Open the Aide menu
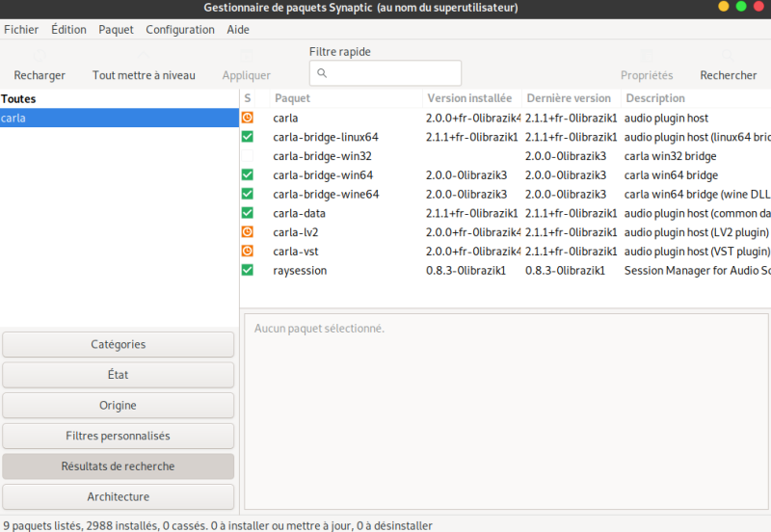771x532 pixels. 238,30
